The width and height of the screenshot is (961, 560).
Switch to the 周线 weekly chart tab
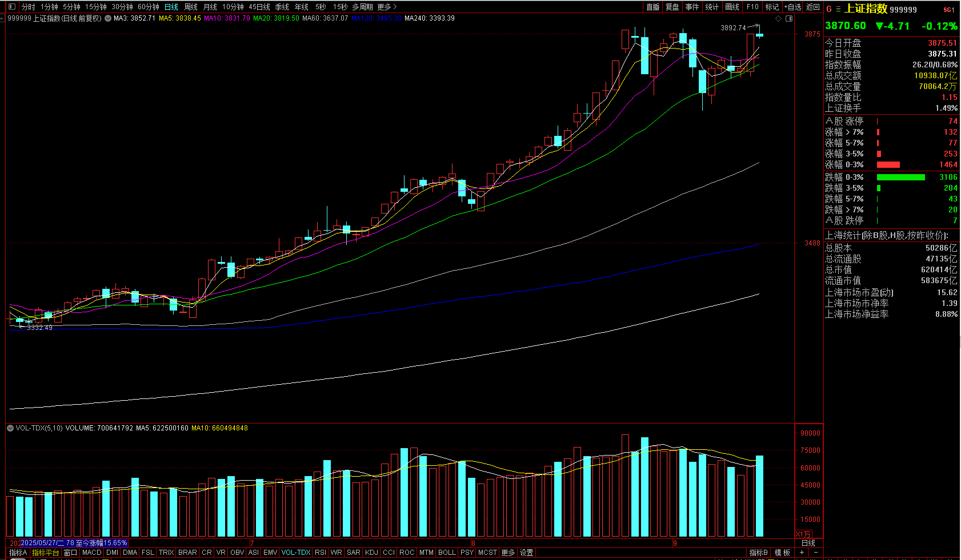pyautogui.click(x=191, y=7)
